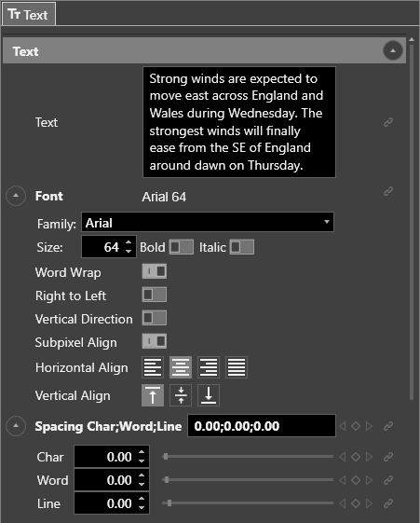Click the 'Horizontal Align' label
420x523 pixels.
tap(82, 368)
